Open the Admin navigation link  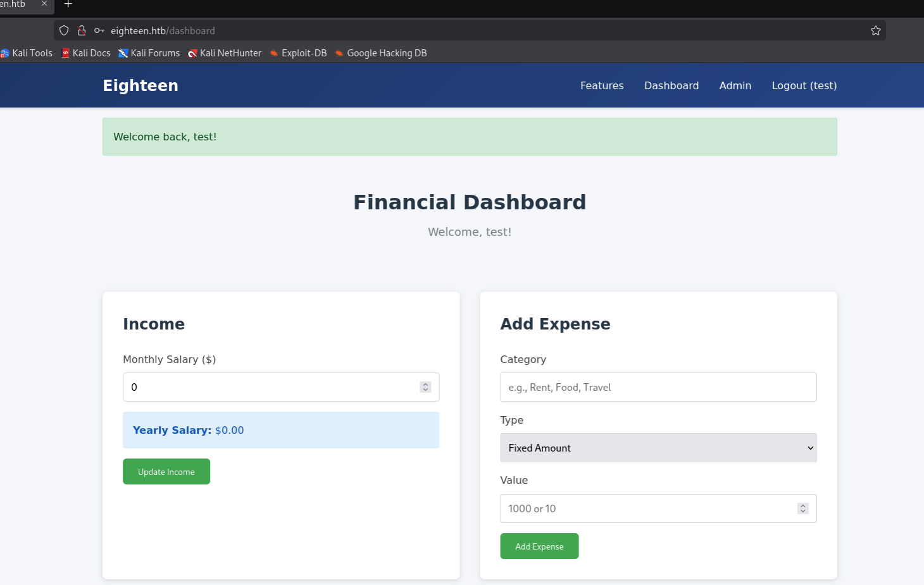click(x=735, y=85)
